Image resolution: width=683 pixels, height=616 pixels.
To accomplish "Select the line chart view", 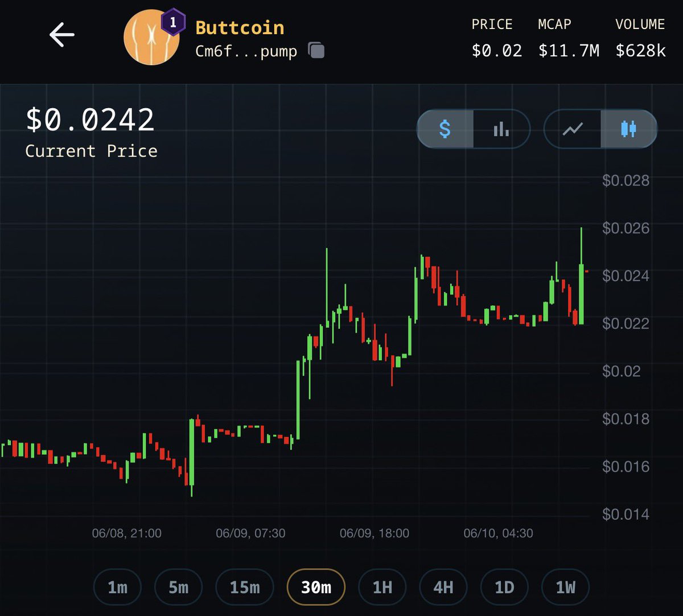I will [573, 129].
